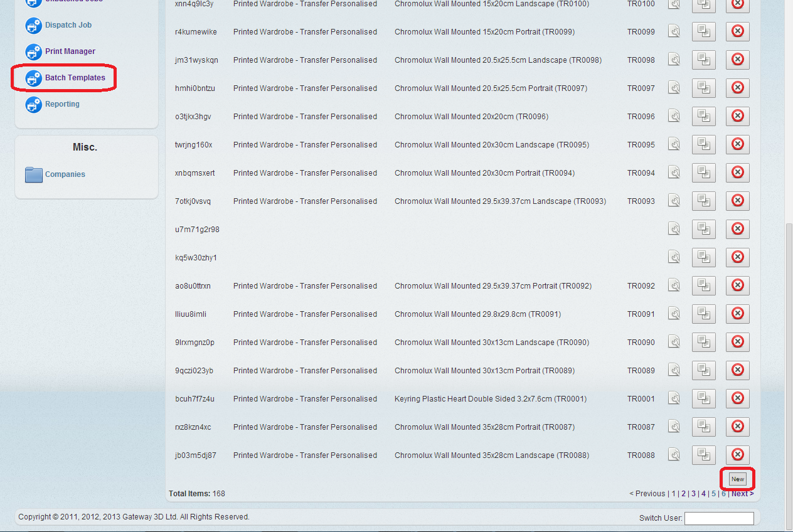Duplicate the TR0099 batch template
This screenshot has height=532, width=793.
tap(703, 31)
